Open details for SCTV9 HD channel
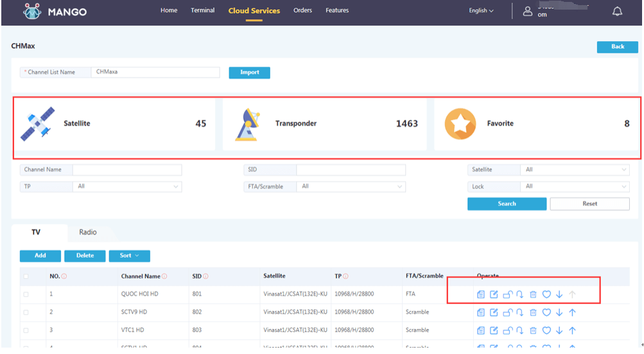This screenshot has width=644, height=354. pyautogui.click(x=480, y=312)
